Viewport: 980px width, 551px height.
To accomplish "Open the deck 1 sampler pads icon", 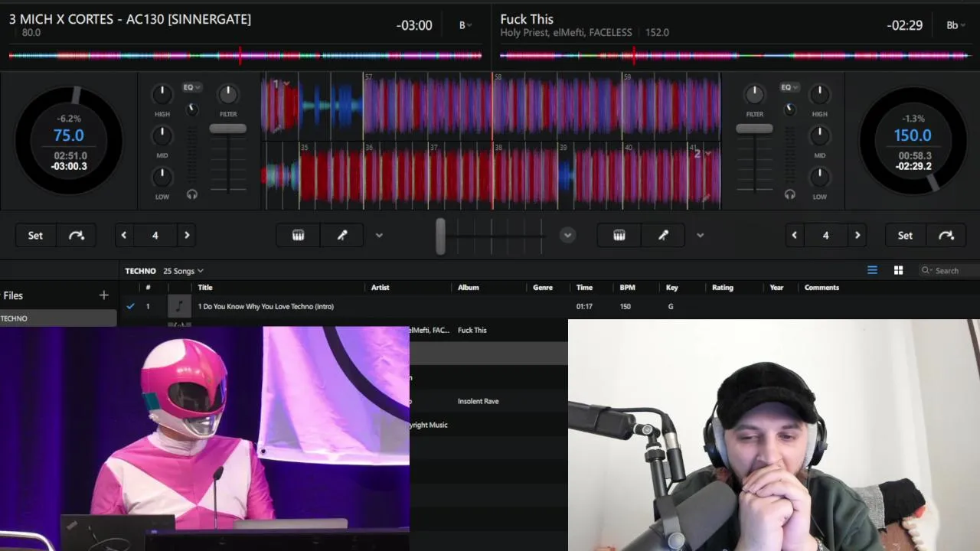I will [x=299, y=235].
